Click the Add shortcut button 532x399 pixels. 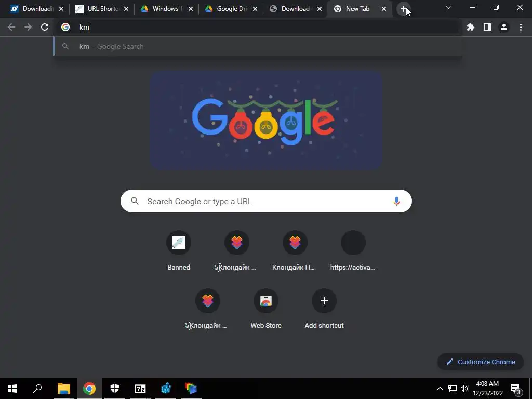(x=324, y=309)
